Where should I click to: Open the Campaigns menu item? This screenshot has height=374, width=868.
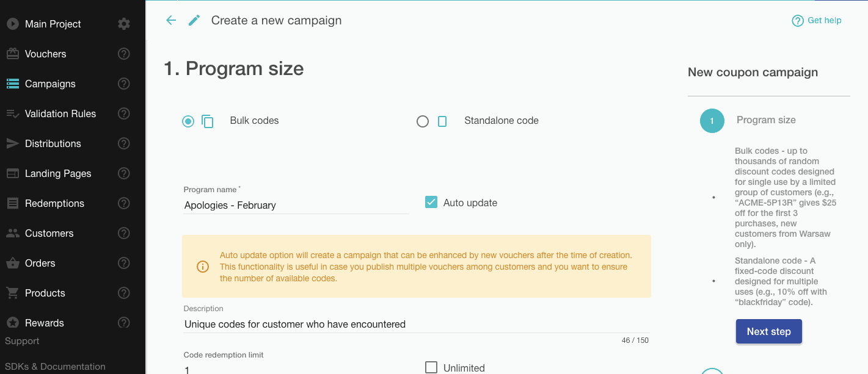coord(50,84)
